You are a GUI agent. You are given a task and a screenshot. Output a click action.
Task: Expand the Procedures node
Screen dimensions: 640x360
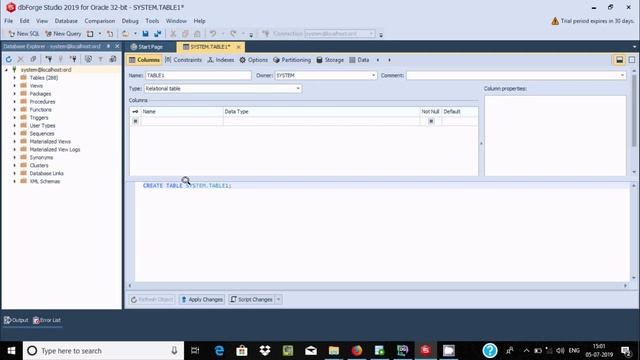(x=15, y=102)
